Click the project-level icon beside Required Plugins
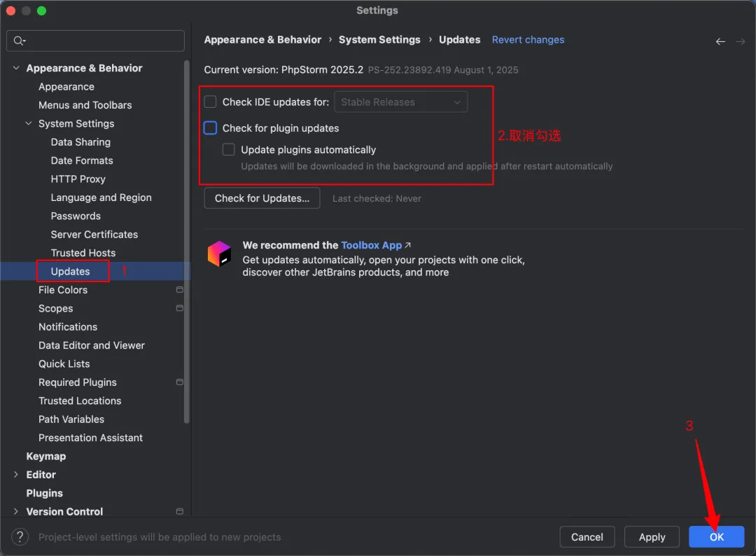Viewport: 756px width, 556px height. tap(180, 382)
